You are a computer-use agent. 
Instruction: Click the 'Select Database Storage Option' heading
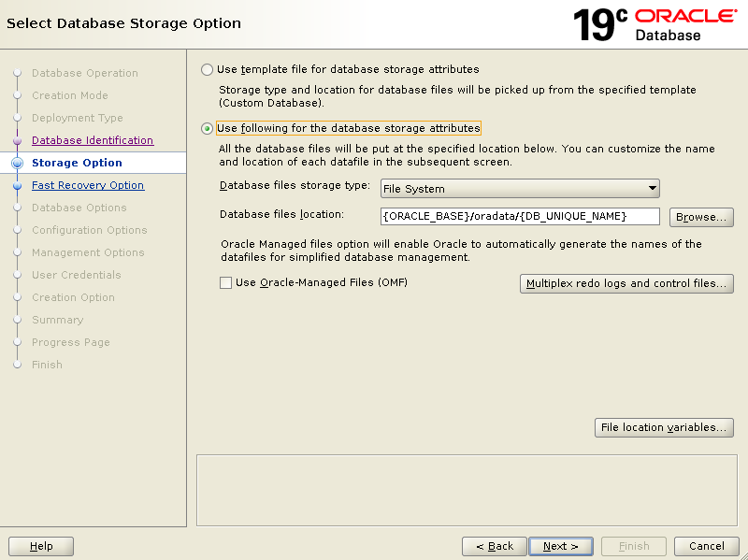[x=123, y=23]
